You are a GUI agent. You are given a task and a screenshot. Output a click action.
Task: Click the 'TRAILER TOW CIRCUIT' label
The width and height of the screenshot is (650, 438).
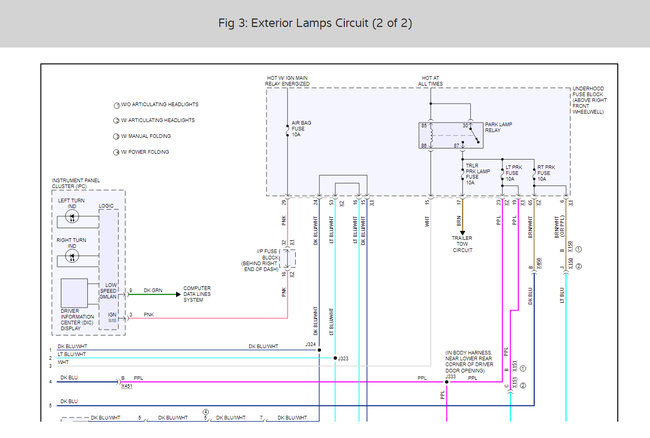coord(462,244)
